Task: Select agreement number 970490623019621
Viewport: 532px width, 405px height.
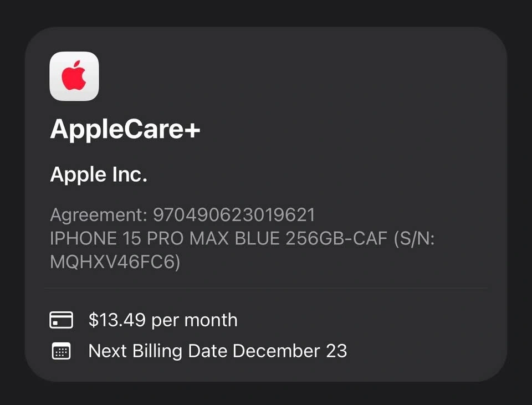Action: pos(234,214)
